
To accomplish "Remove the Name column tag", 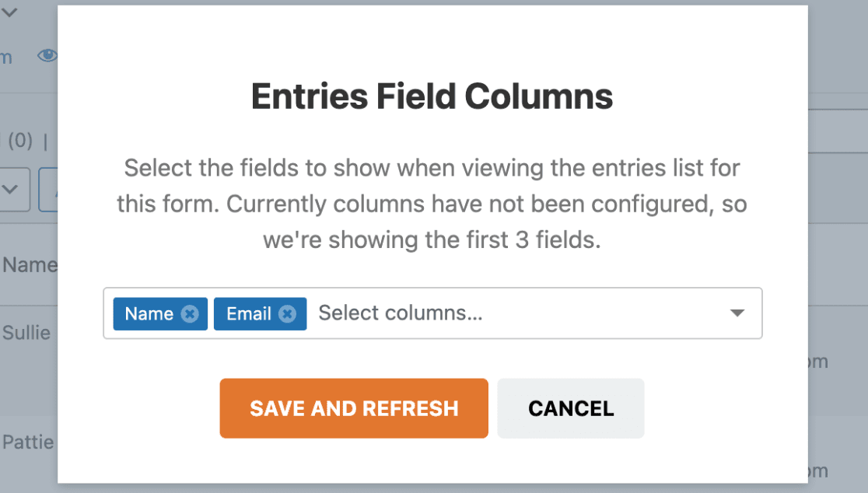I will pos(190,313).
